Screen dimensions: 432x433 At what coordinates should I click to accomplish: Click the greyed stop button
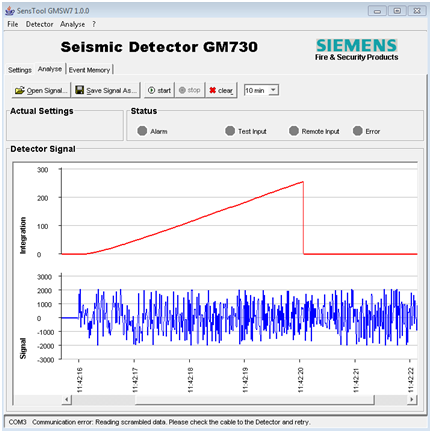pyautogui.click(x=190, y=90)
